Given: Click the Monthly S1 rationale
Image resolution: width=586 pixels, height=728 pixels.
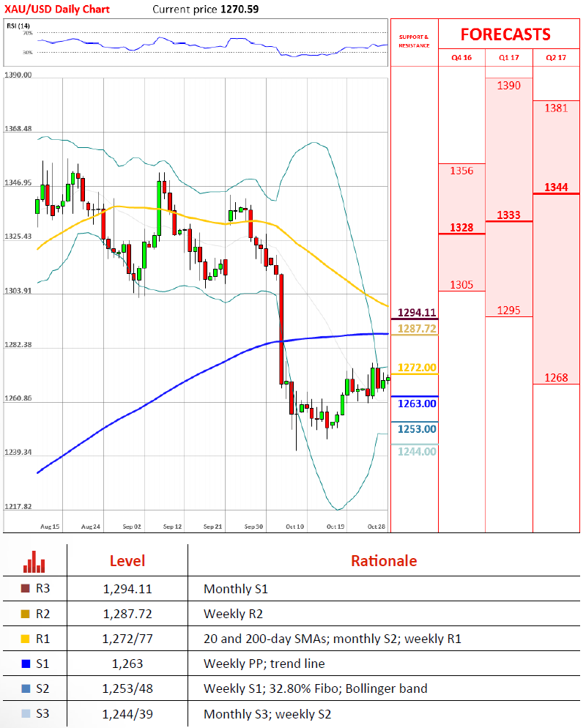Looking at the screenshot, I should (236, 589).
